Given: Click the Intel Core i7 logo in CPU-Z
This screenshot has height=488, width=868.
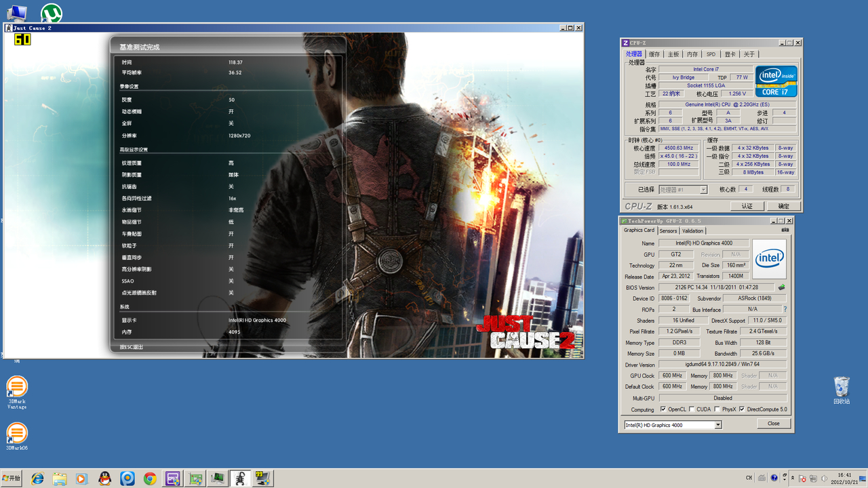Looking at the screenshot, I should pyautogui.click(x=776, y=81).
